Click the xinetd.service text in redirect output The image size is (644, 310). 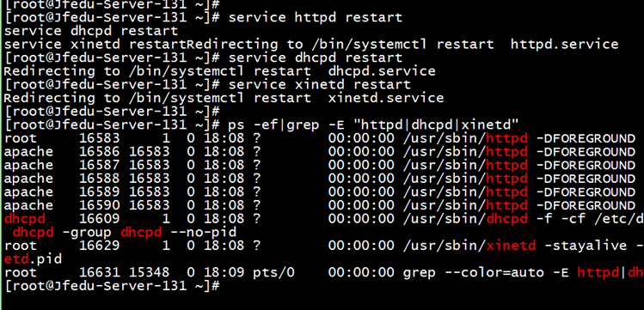tap(386, 98)
